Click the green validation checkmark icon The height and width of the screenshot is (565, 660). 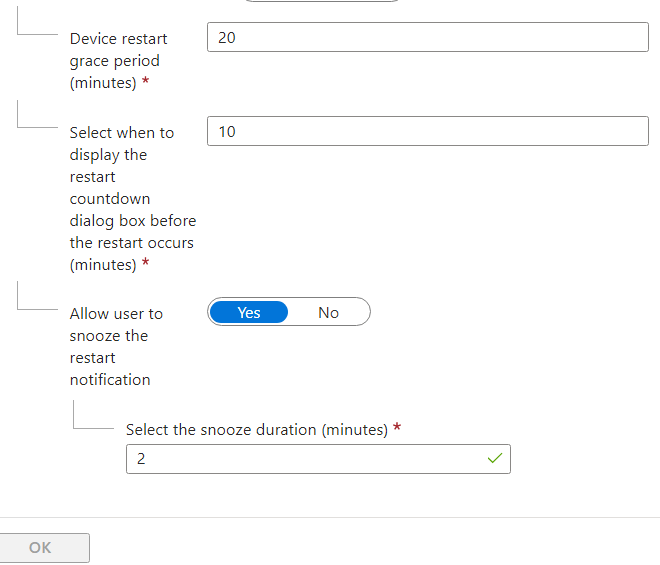tap(495, 458)
